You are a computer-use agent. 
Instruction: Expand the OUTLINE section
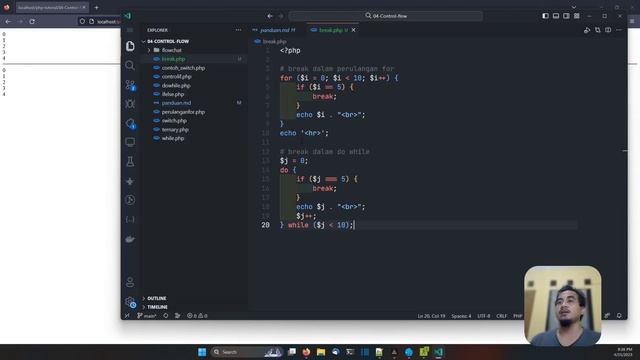click(156, 298)
